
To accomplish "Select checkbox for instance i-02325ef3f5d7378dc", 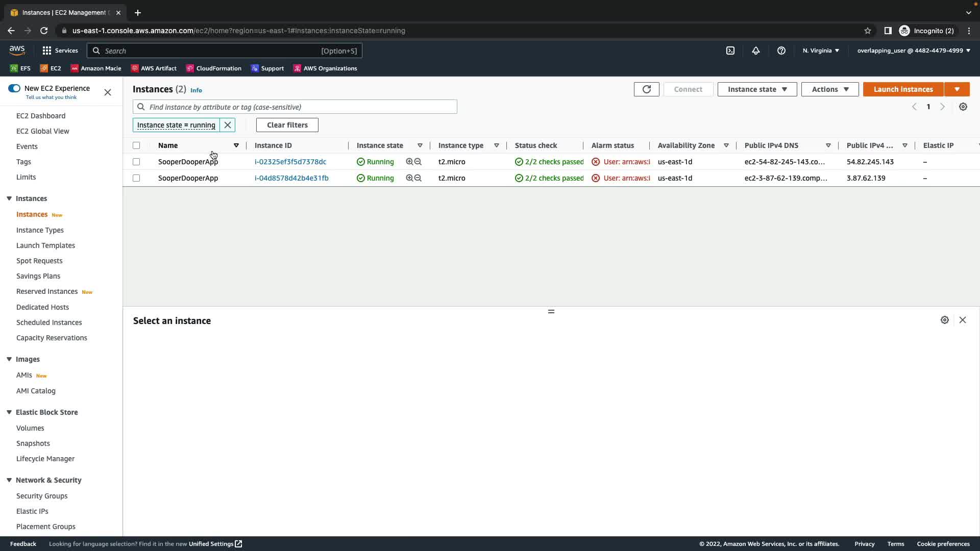I will tap(136, 162).
